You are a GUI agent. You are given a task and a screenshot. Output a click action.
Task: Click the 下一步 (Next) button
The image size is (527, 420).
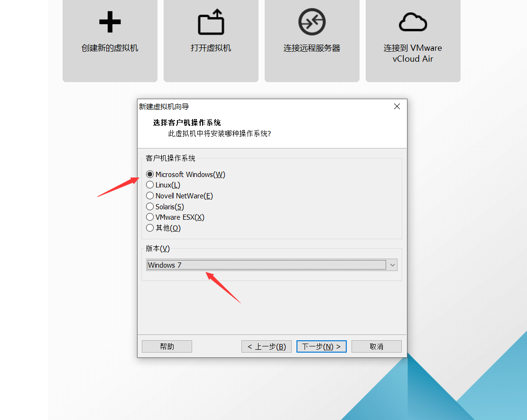tap(321, 346)
